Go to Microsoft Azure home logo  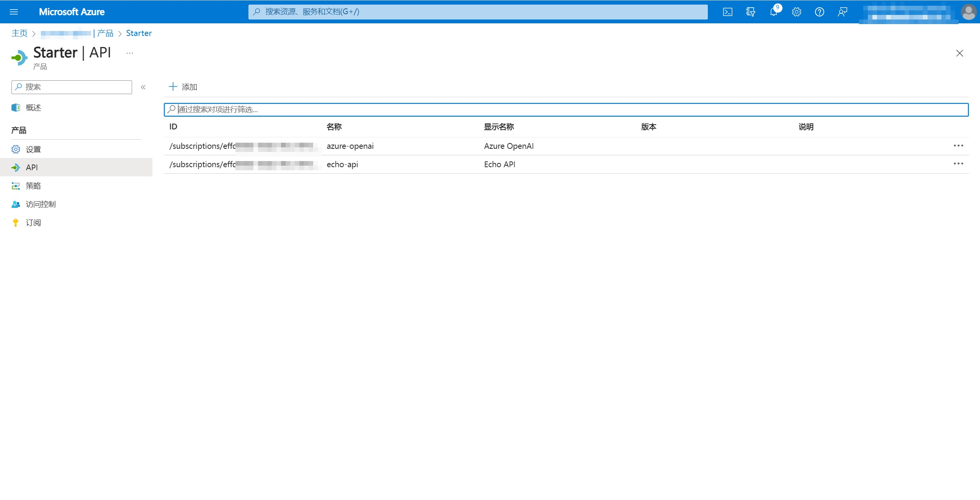click(72, 12)
